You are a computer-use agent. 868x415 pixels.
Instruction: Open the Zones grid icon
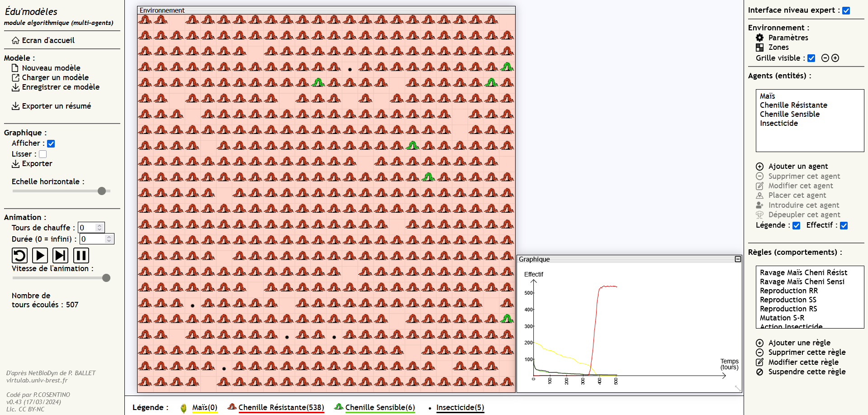coord(760,47)
